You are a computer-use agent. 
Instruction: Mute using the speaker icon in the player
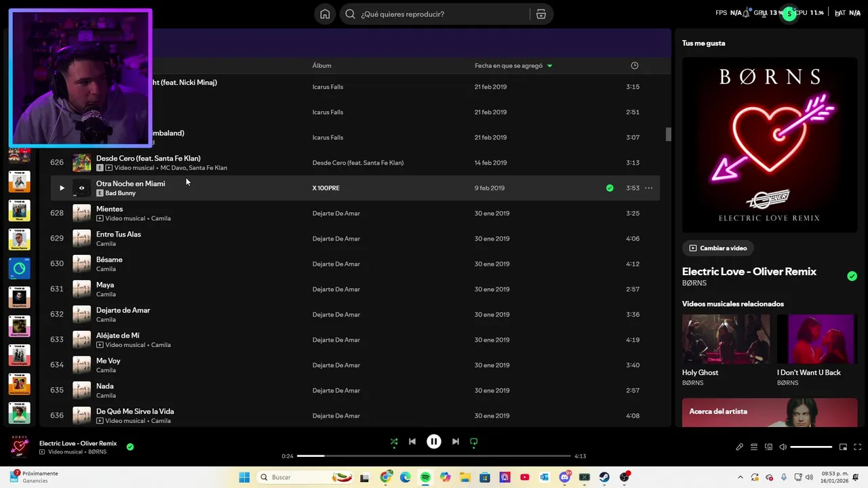click(783, 447)
